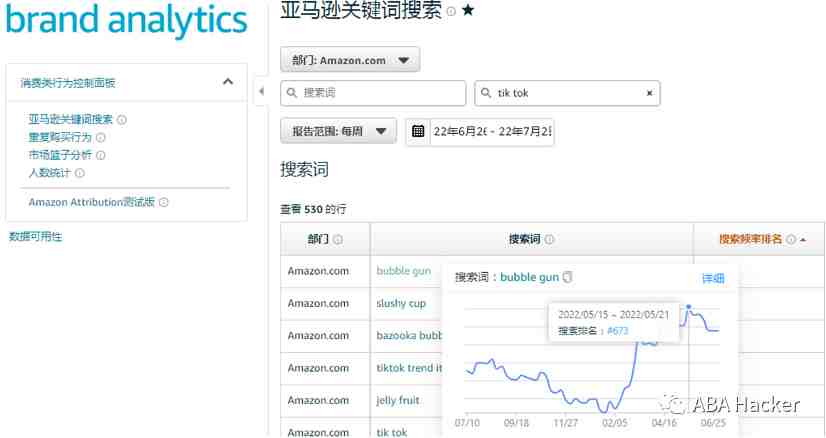Viewport: 826px width, 438px height.
Task: Click info icon in 搜索频率排名 header
Action: pos(791,239)
